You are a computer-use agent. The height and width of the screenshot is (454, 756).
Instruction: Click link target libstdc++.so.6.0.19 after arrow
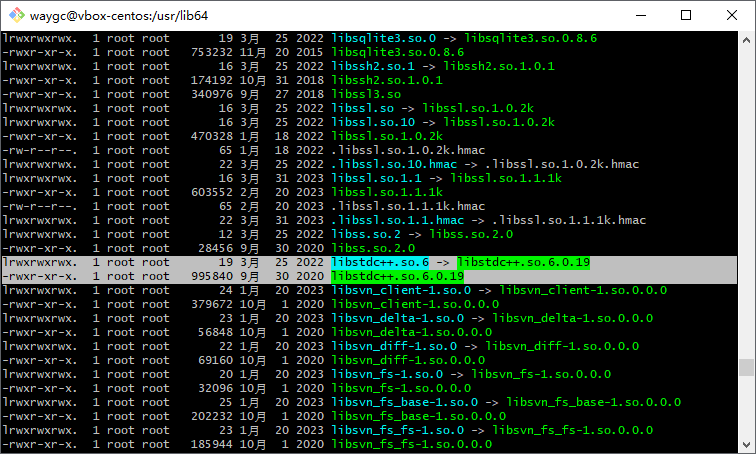(x=524, y=262)
